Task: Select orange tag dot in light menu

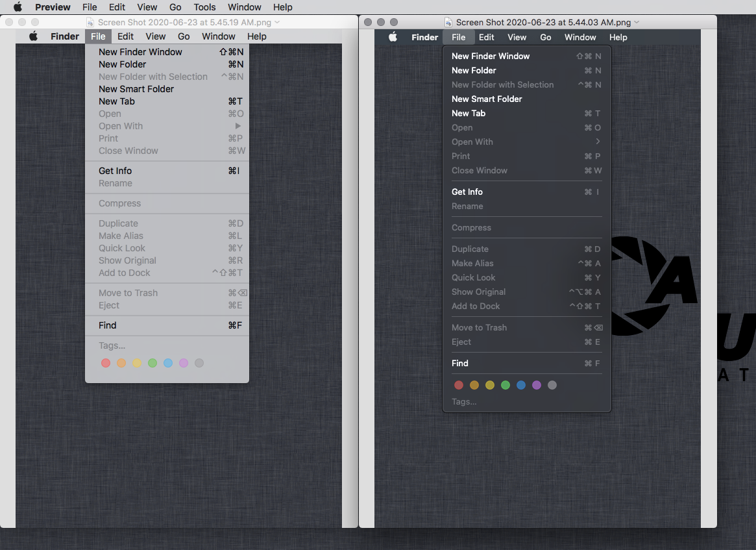Action: coord(121,363)
